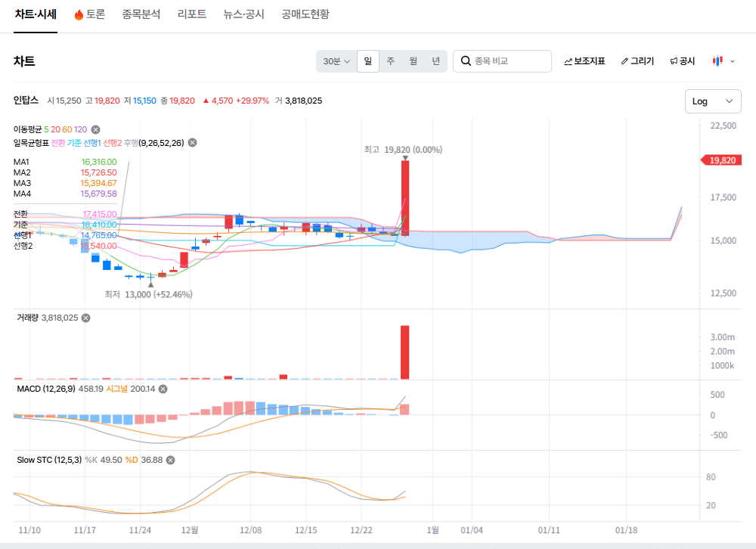Click the MA1 value 16,316.00
This screenshot has height=549, width=756.
click(99, 162)
